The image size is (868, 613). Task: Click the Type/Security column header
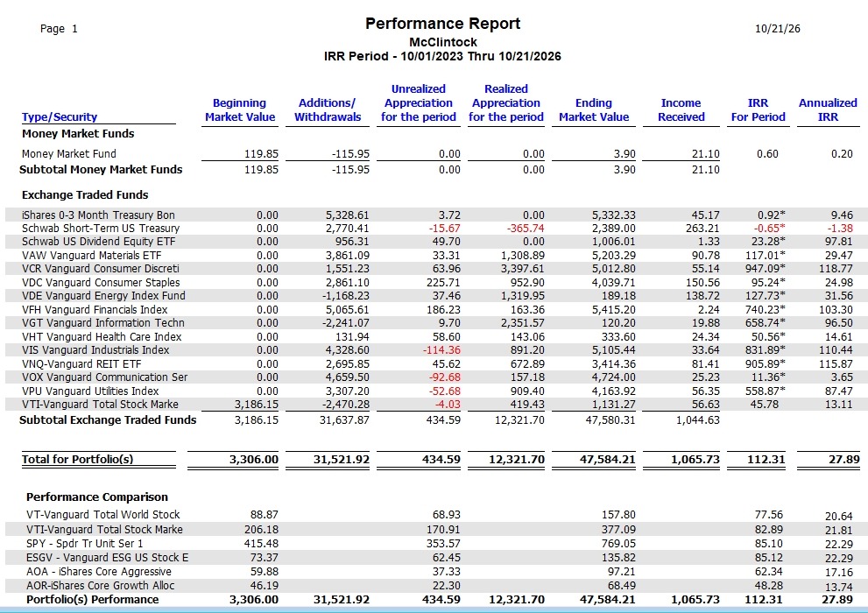[60, 116]
